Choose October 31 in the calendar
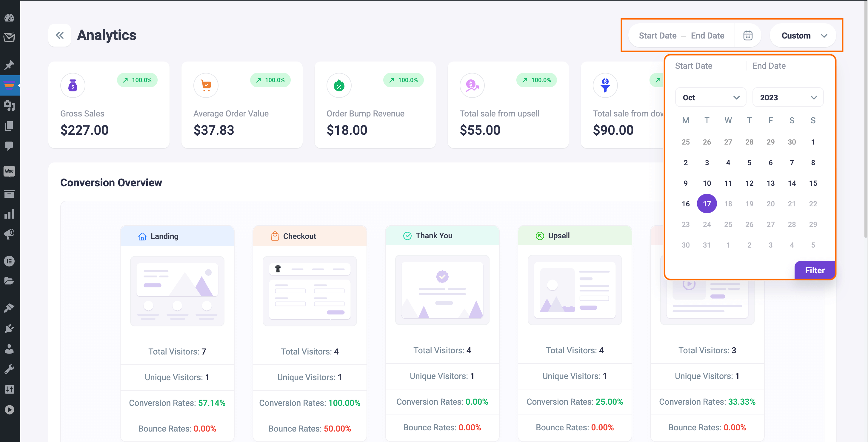868x442 pixels. tap(707, 245)
